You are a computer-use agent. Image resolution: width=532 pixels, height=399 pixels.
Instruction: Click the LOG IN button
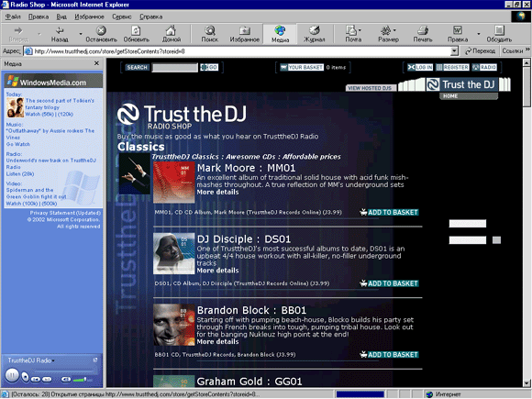420,68
